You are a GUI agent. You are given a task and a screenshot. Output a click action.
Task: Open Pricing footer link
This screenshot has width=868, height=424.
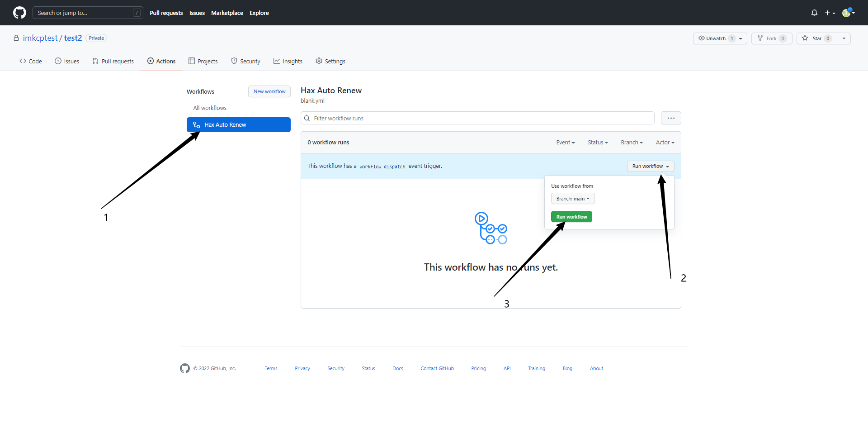[479, 368]
